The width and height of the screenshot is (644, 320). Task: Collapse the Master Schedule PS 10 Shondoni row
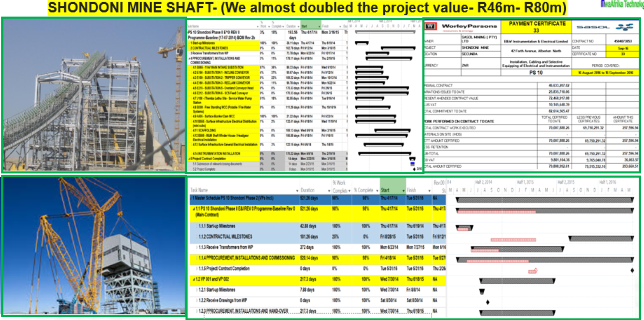tap(191, 198)
